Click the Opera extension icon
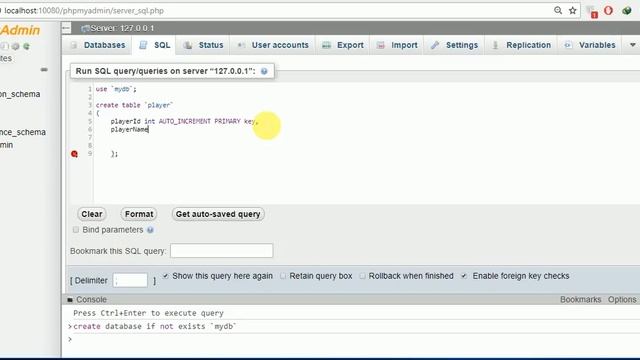640x360 pixels. [609, 11]
